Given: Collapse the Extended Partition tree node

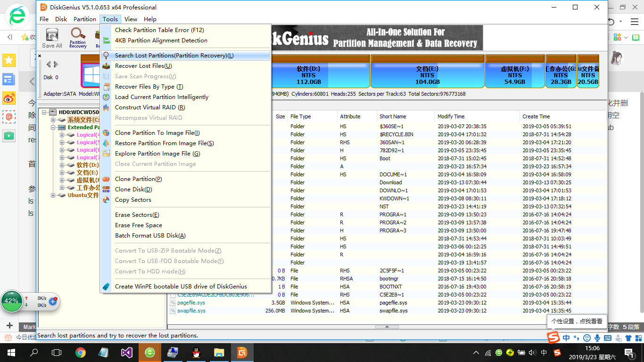Looking at the screenshot, I should [53, 127].
